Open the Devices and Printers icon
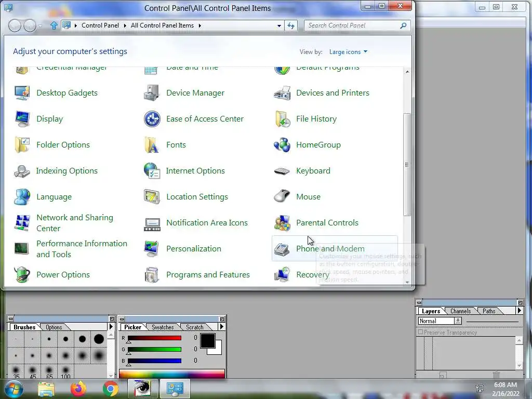Viewport: 532px width, 399px height. coord(282,92)
